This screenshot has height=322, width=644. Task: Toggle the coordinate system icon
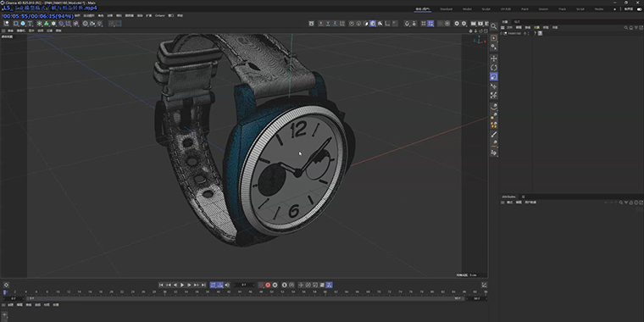tap(342, 24)
